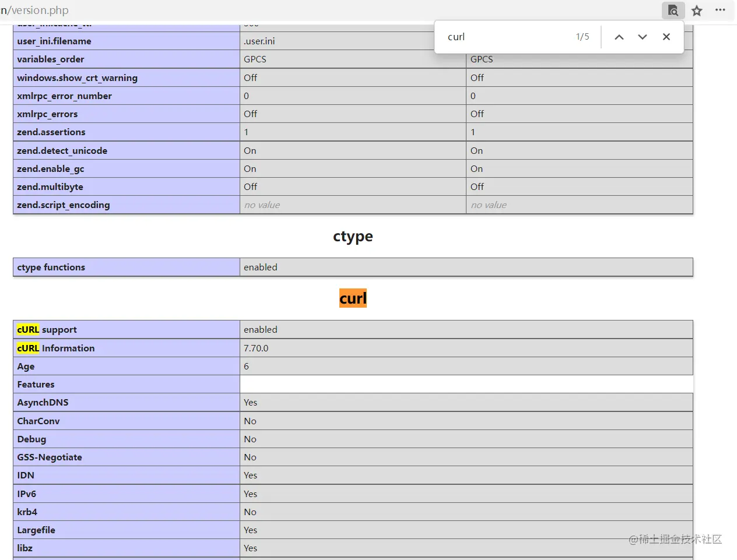Viewport: 737px width, 560px height.
Task: Click the Debug row label
Action: [31, 439]
